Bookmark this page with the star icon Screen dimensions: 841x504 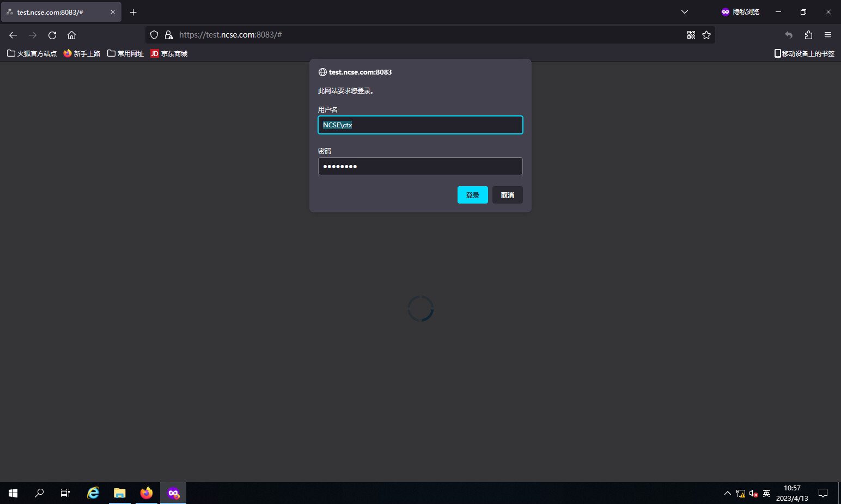[x=706, y=35]
